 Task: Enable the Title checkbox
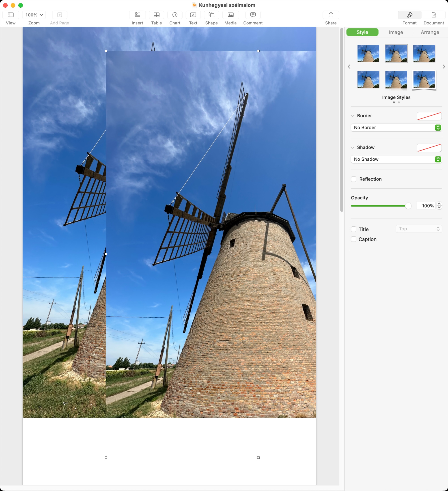tap(353, 229)
